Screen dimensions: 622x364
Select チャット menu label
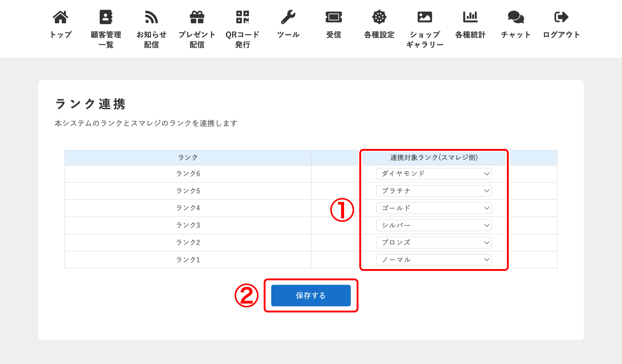(x=516, y=35)
